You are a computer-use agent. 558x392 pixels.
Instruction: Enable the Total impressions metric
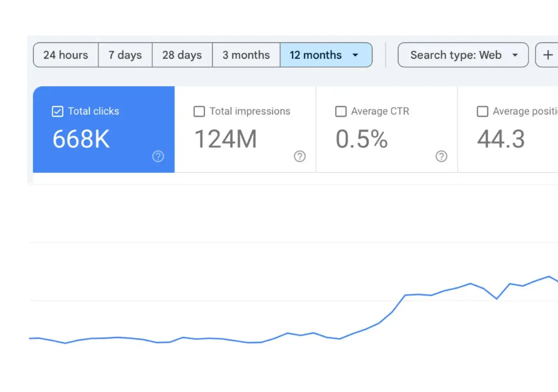199,111
